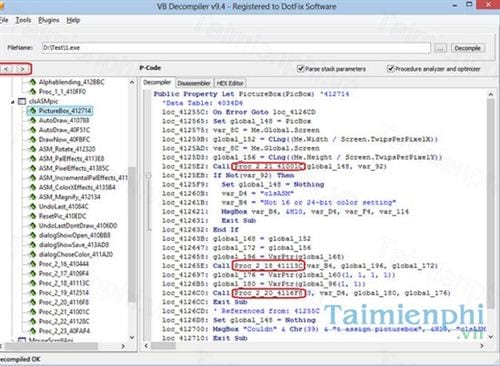Image resolution: width=500 pixels, height=366 pixels.
Task: Click the icon beside UndoLast_41084C
Action: [32, 206]
